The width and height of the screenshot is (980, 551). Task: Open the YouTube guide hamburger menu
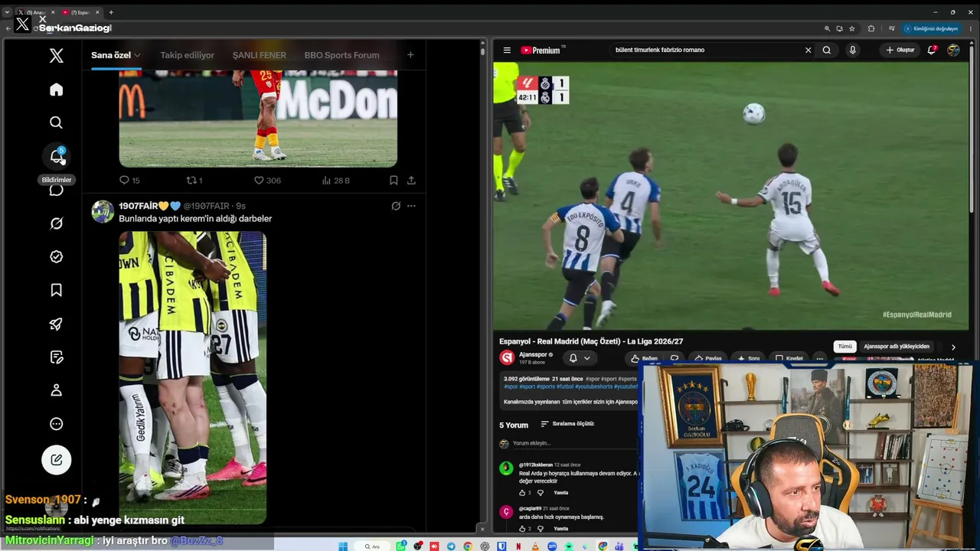click(507, 50)
